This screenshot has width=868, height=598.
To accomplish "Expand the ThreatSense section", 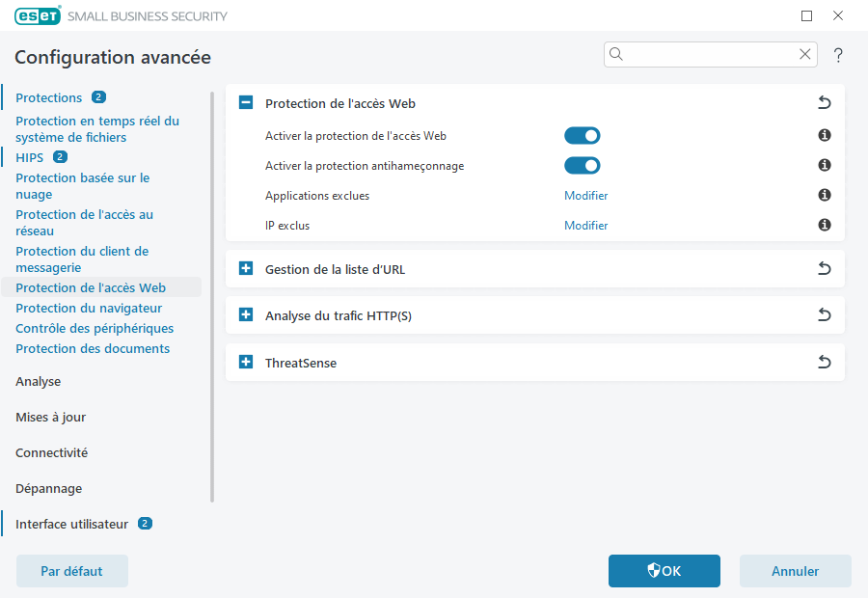I will [x=246, y=363].
